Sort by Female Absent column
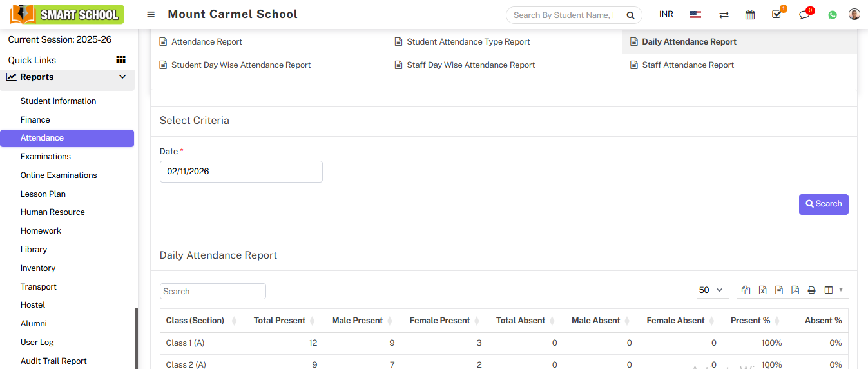The width and height of the screenshot is (868, 369). click(711, 321)
